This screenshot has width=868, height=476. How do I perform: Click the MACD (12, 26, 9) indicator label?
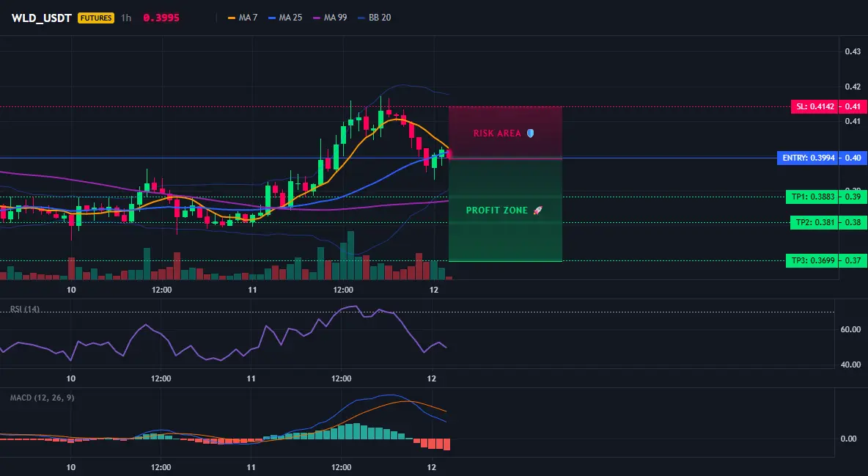click(x=42, y=398)
